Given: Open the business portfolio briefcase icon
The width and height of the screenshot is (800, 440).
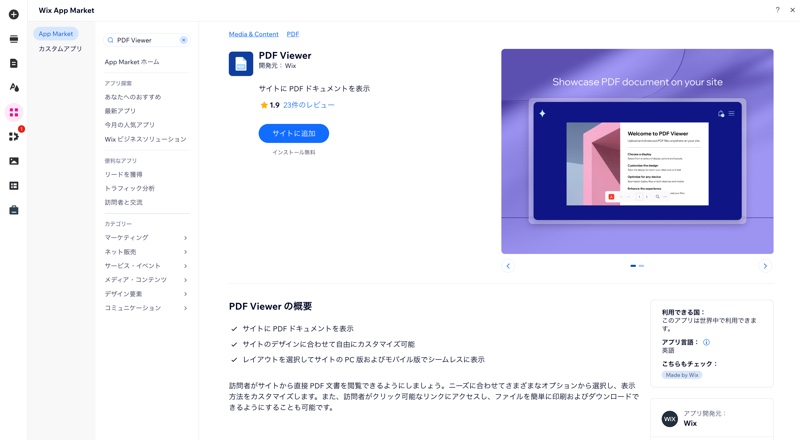Looking at the screenshot, I should 14,210.
